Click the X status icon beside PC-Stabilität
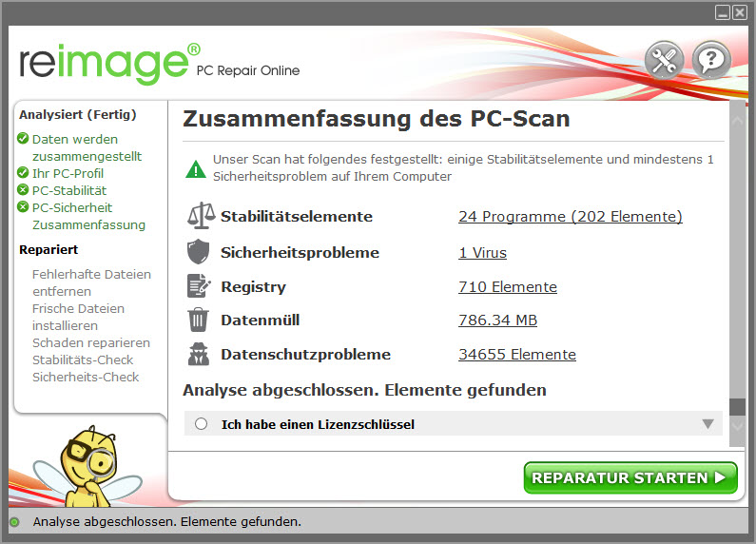The width and height of the screenshot is (756, 544). coord(23,189)
